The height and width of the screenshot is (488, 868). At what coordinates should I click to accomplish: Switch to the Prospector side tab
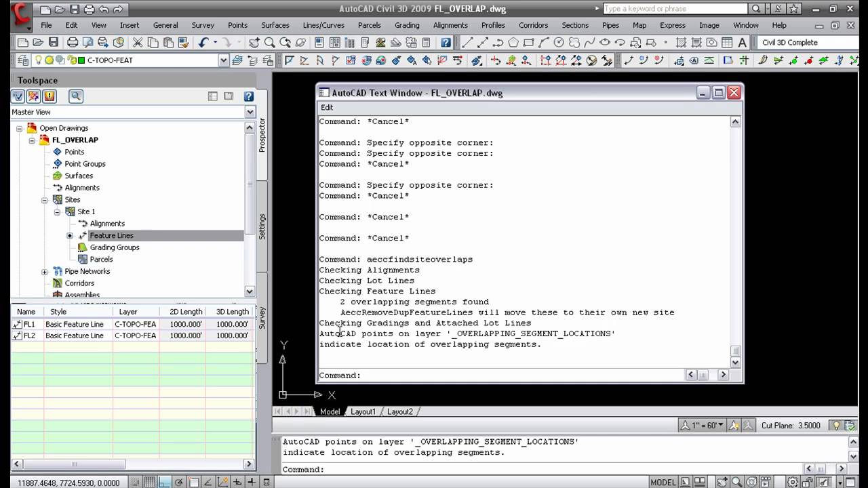[262, 136]
